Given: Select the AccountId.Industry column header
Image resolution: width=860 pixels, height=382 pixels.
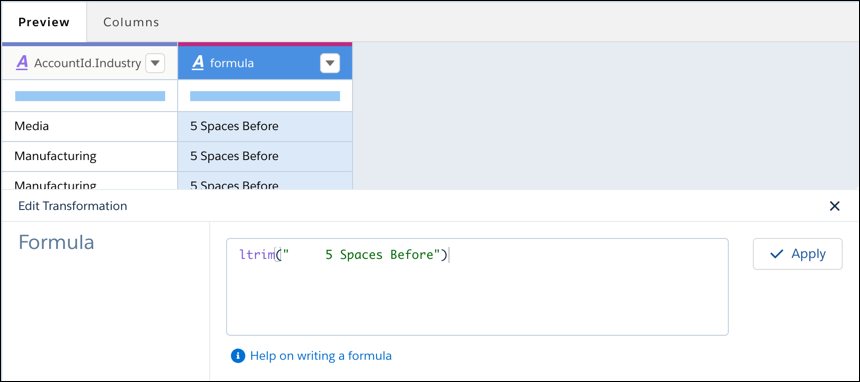Looking at the screenshot, I should [x=89, y=63].
